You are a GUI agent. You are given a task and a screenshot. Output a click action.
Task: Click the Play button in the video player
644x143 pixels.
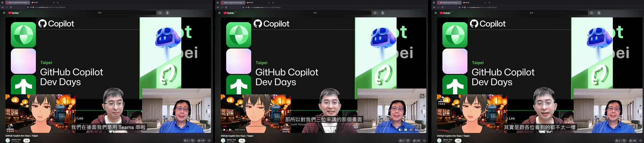tap(225, 130)
